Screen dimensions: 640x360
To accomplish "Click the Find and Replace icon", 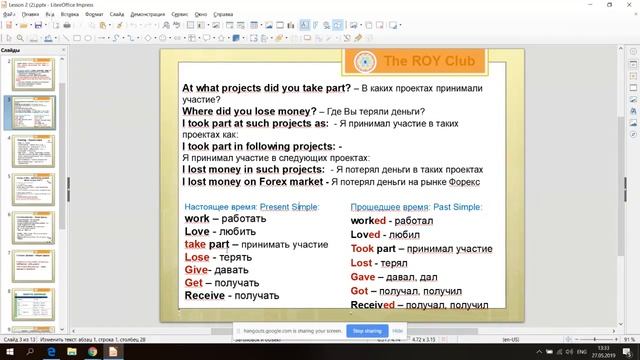I will pos(166,25).
